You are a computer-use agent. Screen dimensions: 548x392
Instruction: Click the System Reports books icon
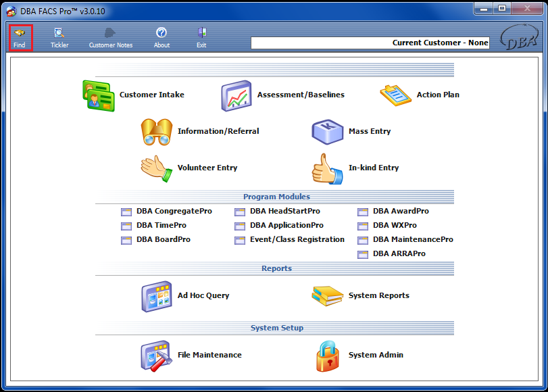328,296
